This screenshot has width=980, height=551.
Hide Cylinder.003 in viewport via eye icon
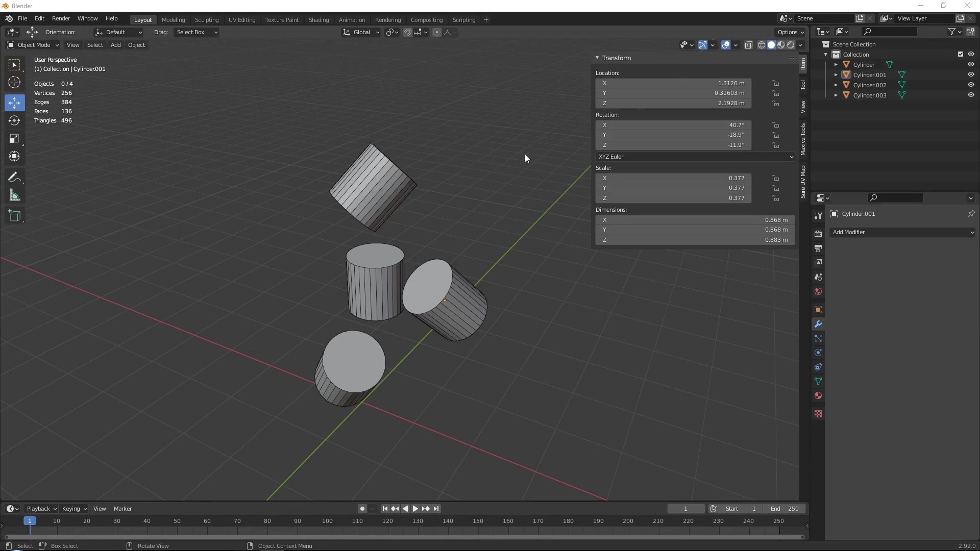pyautogui.click(x=971, y=95)
